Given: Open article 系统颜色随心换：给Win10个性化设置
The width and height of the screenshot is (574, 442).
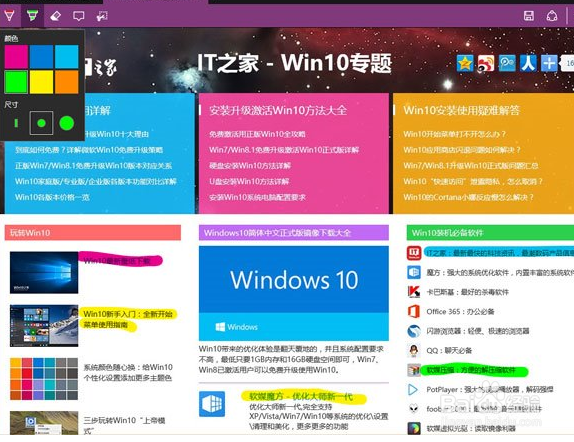Looking at the screenshot, I should 128,372.
